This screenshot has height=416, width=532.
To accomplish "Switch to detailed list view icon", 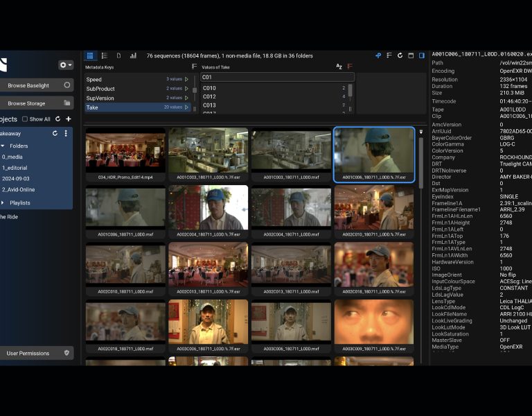I will tap(105, 55).
